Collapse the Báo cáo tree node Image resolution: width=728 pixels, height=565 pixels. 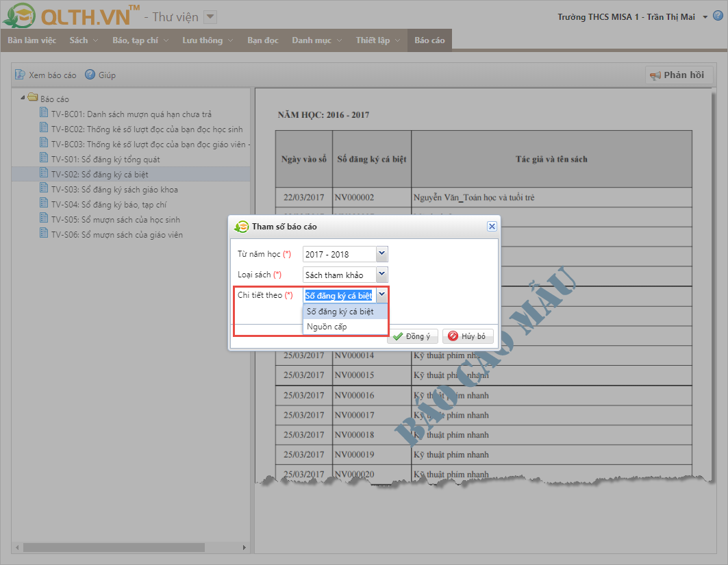coord(23,97)
